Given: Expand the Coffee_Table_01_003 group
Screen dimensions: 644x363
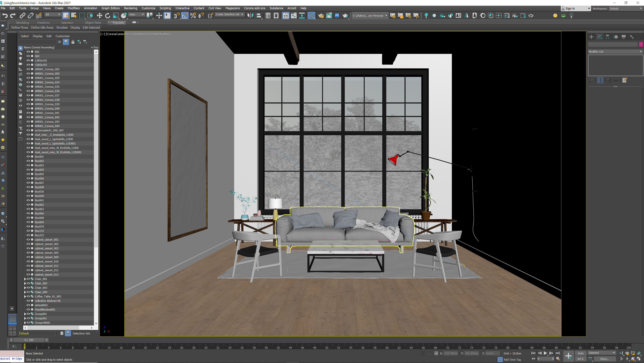Looking at the screenshot, I should 25,296.
